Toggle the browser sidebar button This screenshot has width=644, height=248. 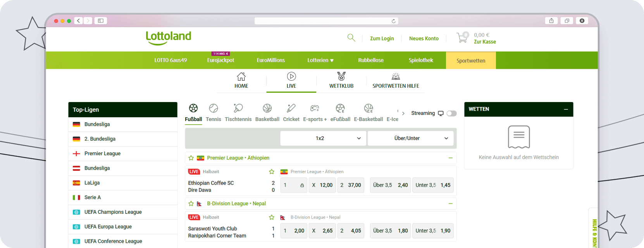(101, 21)
